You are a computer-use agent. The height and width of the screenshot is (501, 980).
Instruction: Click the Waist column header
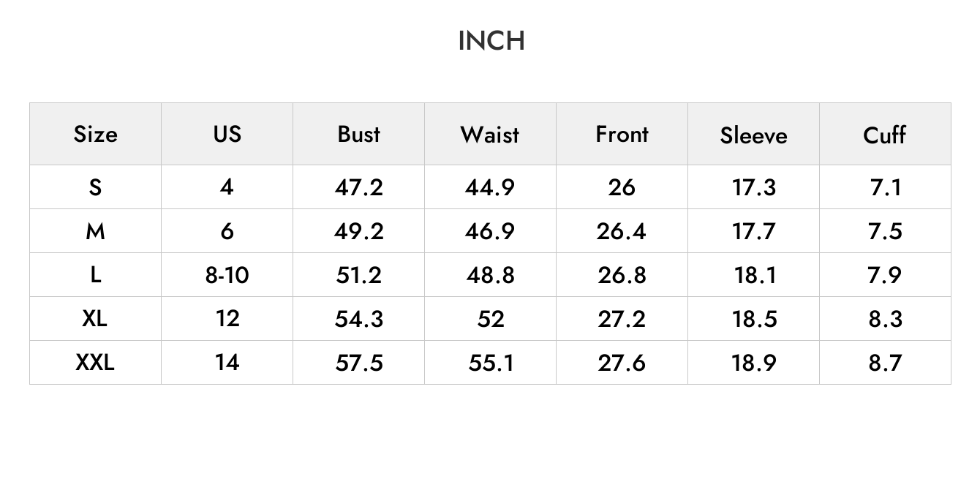(x=490, y=134)
